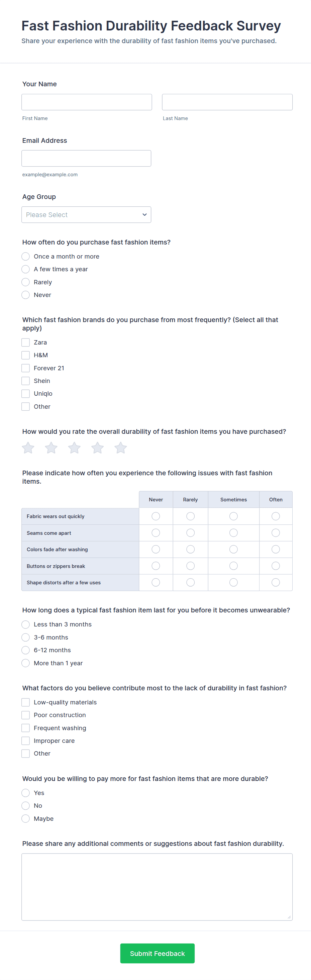Viewport: 311px width, 980px height.
Task: Select the second star rating
Action: click(51, 448)
